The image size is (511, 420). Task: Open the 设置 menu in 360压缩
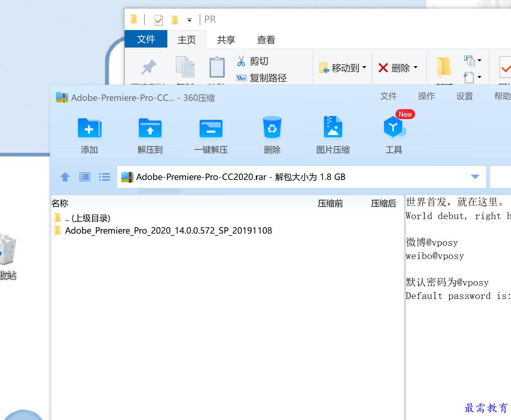tap(465, 96)
